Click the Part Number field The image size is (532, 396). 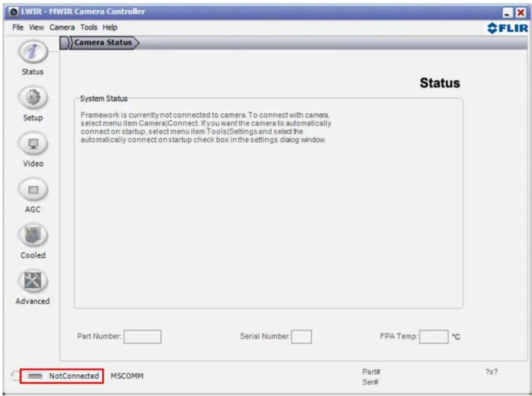(x=142, y=337)
